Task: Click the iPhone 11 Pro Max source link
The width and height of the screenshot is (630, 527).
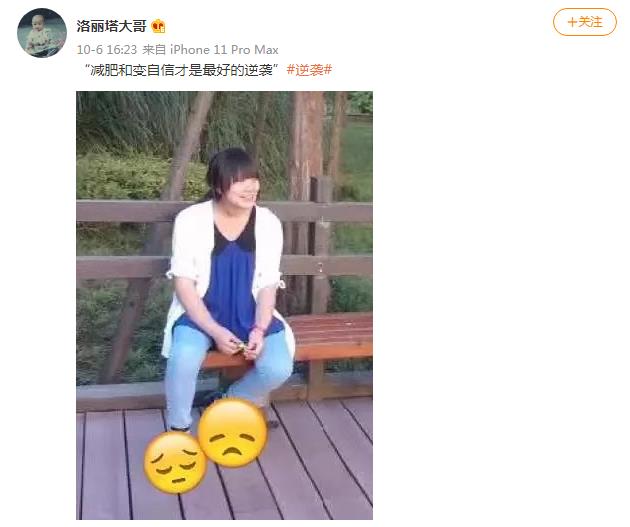Action: tap(224, 49)
